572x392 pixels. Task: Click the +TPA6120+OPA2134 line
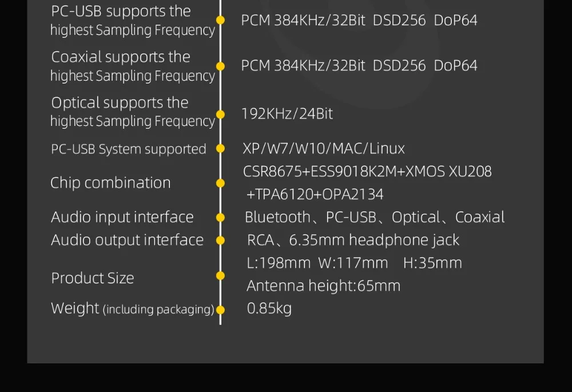point(315,194)
